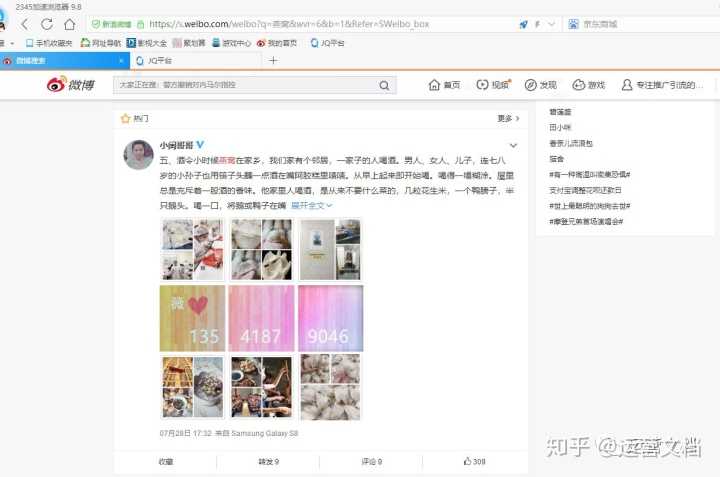Screen dimensions: 720x477
Task: Click the blue V verified badge
Action: [200, 145]
